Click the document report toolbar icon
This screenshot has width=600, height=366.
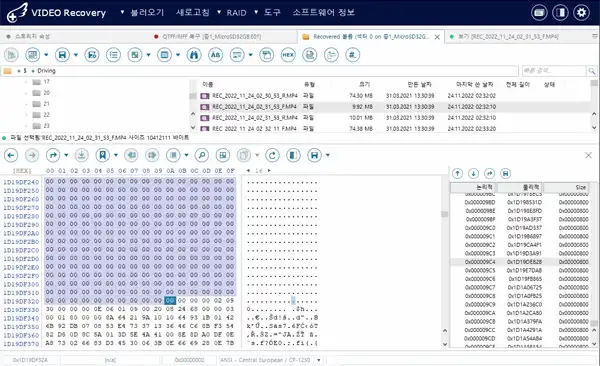coord(310,55)
